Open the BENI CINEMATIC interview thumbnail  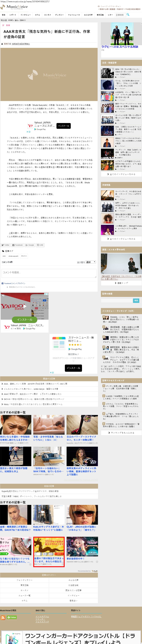click(107, 73)
